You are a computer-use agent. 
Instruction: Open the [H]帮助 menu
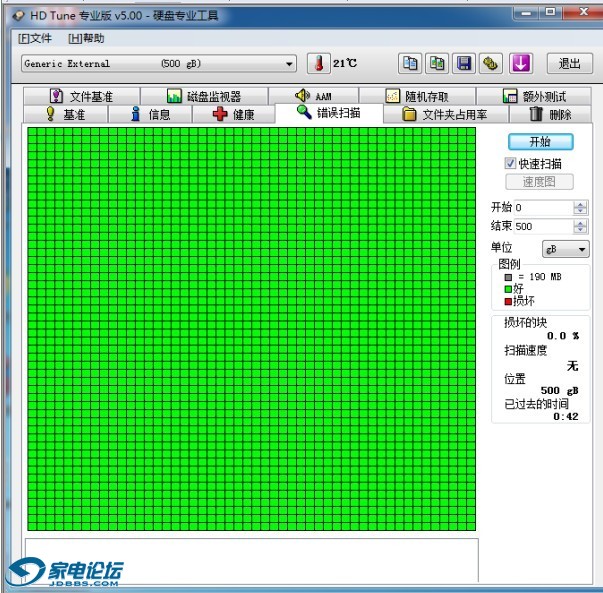[x=86, y=38]
